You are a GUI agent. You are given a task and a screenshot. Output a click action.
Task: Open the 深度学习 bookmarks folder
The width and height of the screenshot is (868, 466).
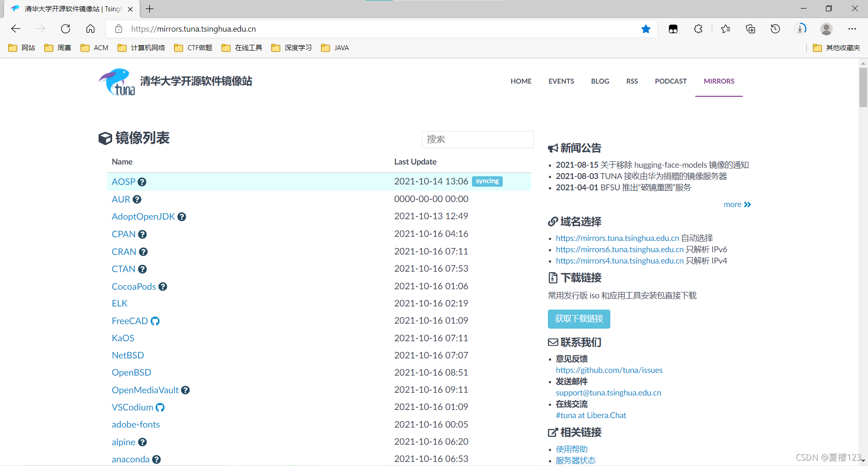tap(292, 48)
